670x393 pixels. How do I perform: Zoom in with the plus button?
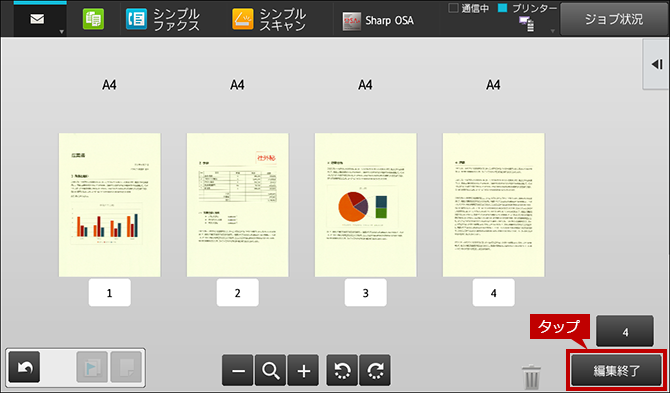(x=303, y=370)
